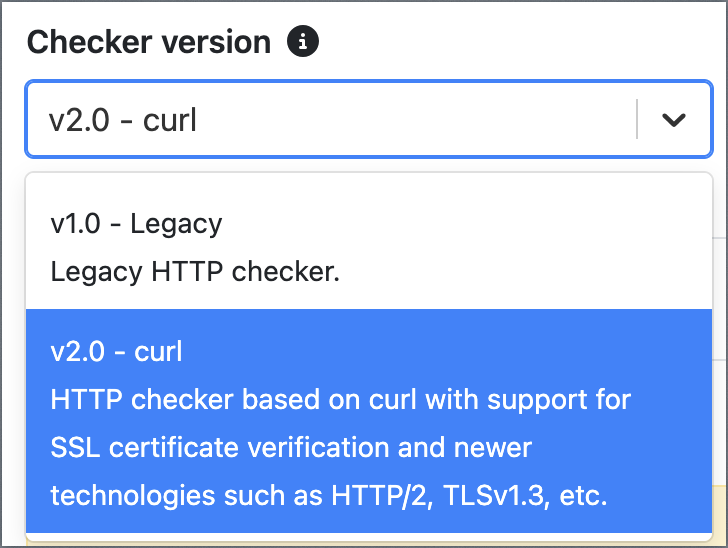Click empty space right of the v1.0 option
Screen dimensions: 728x548
click(464, 224)
